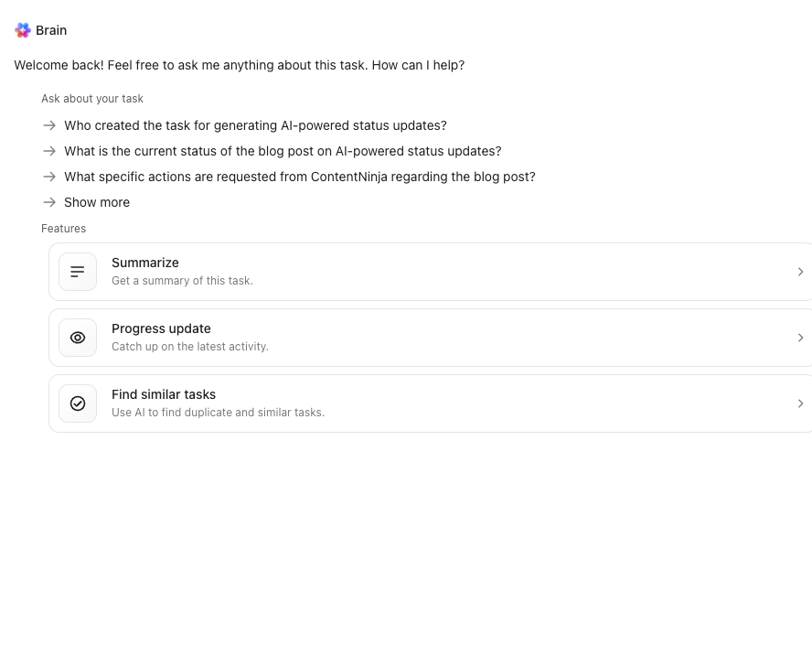
Task: Ask who created the AI-powered status task
Action: tap(255, 125)
